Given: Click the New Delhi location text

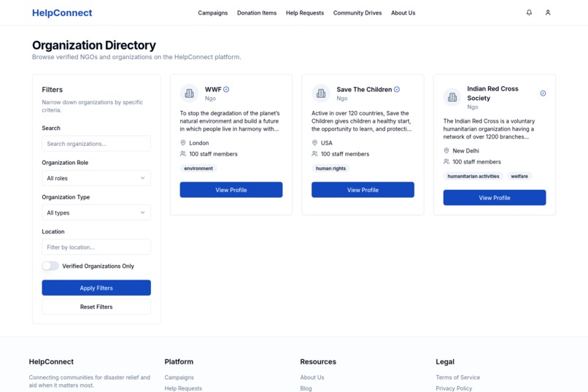Looking at the screenshot, I should [x=465, y=151].
